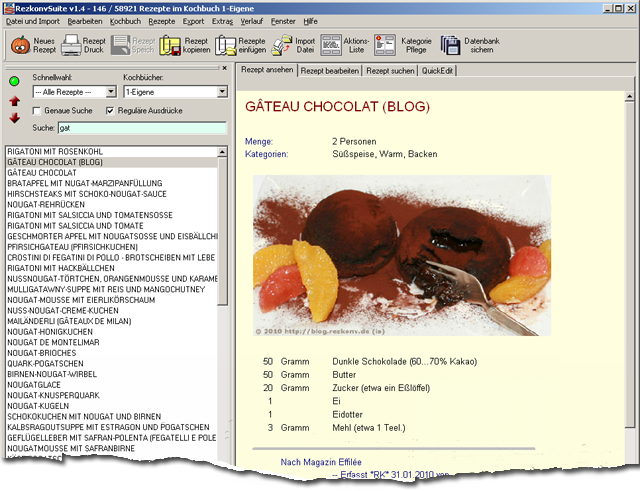Open the Rezepte menu

pyautogui.click(x=162, y=21)
